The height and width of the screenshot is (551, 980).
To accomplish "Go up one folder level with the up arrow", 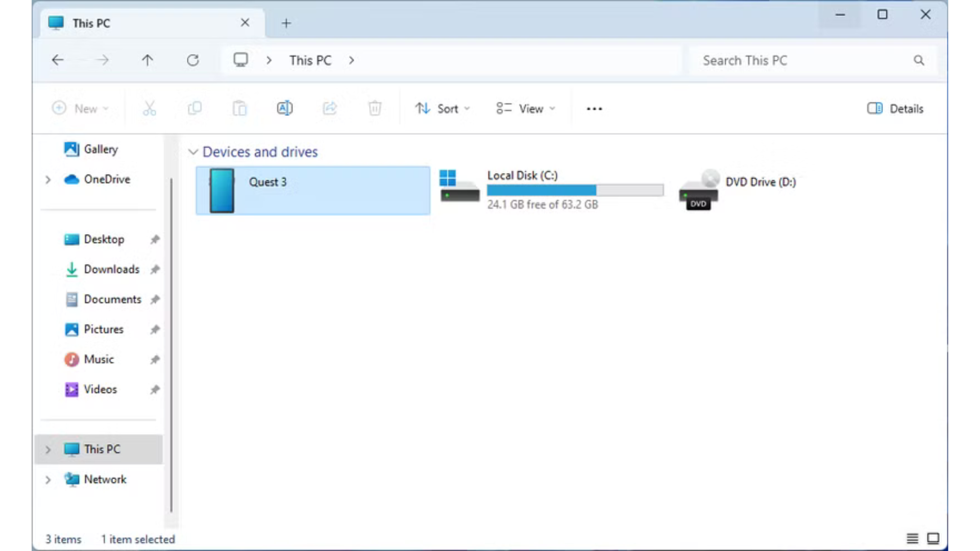I will pos(147,60).
